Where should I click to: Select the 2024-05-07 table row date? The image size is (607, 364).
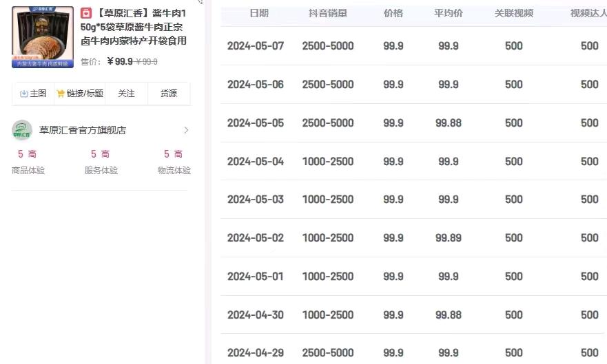256,46
